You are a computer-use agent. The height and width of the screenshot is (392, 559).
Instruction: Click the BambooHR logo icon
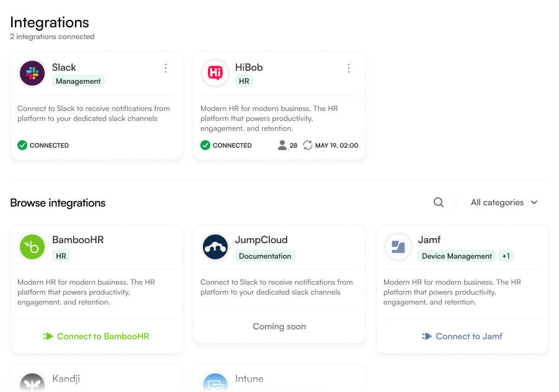(x=32, y=247)
